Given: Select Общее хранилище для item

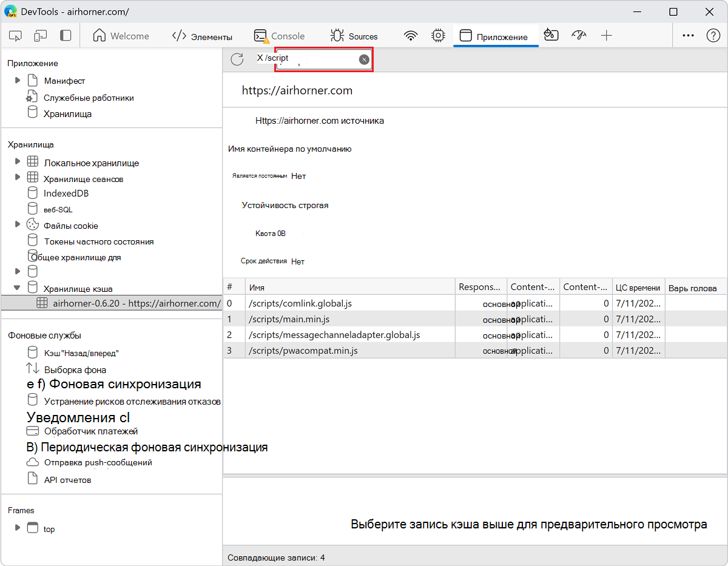Looking at the screenshot, I should 76,257.
